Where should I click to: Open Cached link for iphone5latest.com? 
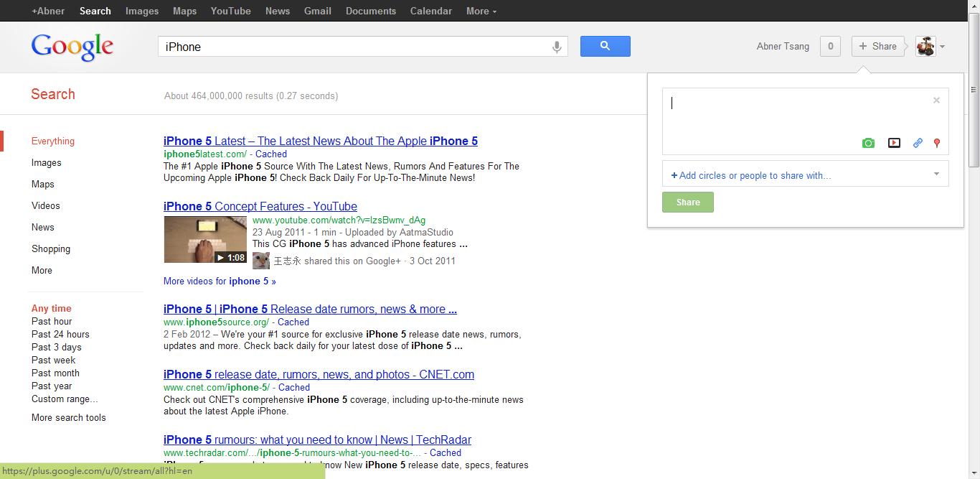(271, 154)
